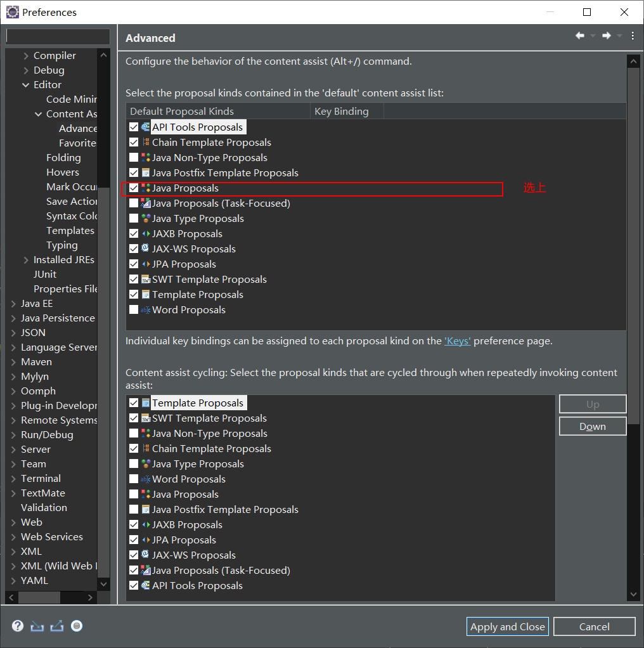This screenshot has width=644, height=648.
Task: Check Java Proposals (Task-Focused) in default list
Action: click(x=133, y=204)
